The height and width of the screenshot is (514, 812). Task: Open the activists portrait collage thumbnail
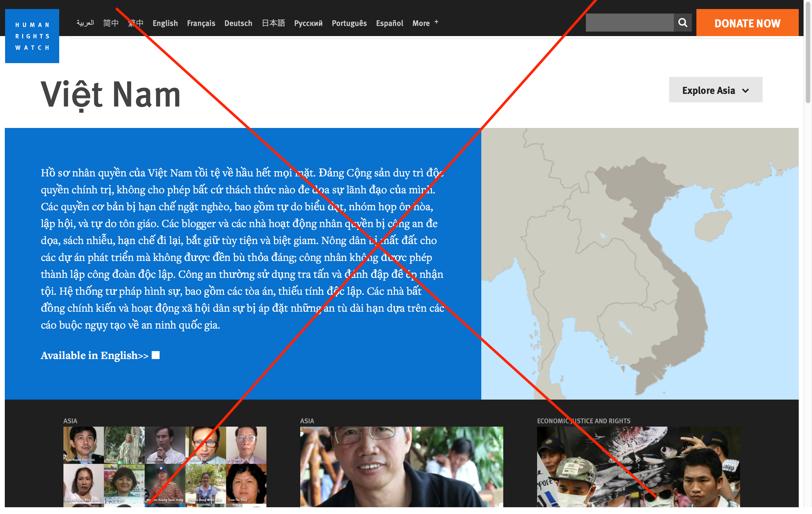165,467
